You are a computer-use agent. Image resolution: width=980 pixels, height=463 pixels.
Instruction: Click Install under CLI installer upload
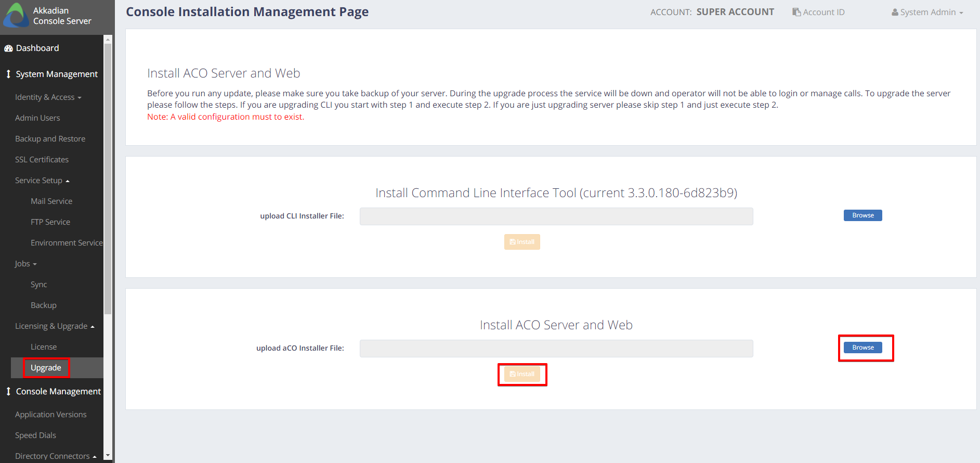coord(522,242)
